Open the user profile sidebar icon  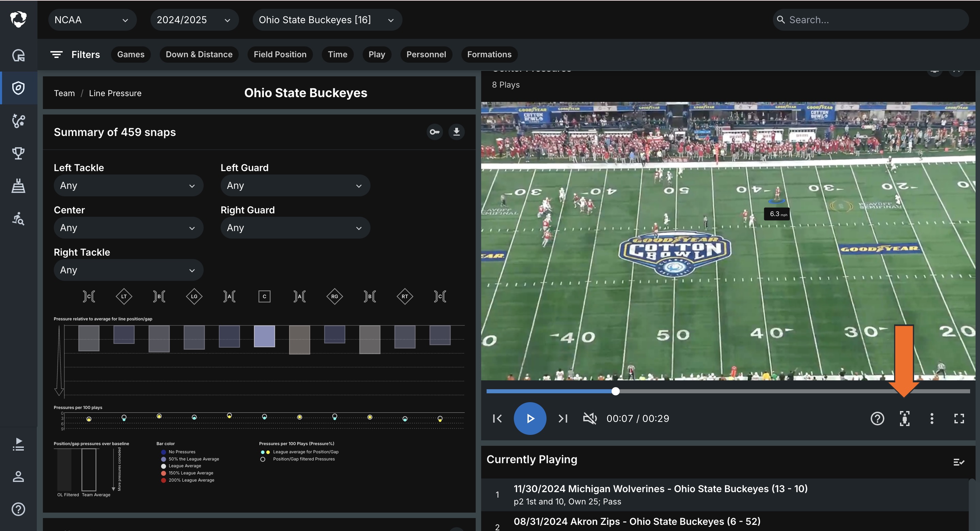pyautogui.click(x=18, y=476)
